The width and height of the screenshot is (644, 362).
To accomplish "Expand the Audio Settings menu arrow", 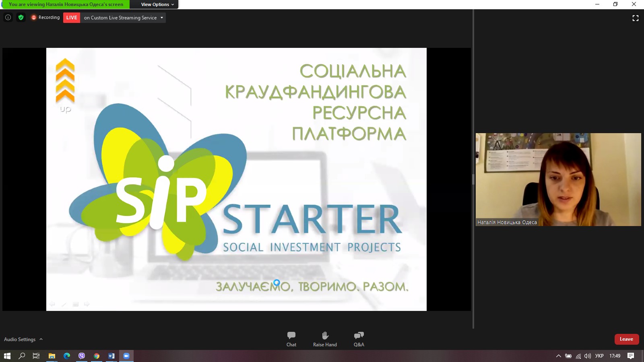I will tap(41, 339).
